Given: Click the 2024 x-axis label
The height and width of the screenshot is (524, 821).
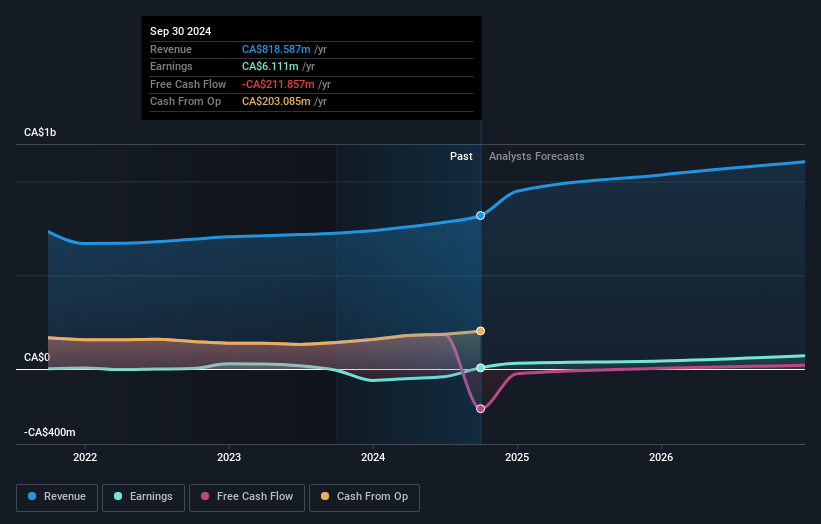Looking at the screenshot, I should (x=373, y=457).
